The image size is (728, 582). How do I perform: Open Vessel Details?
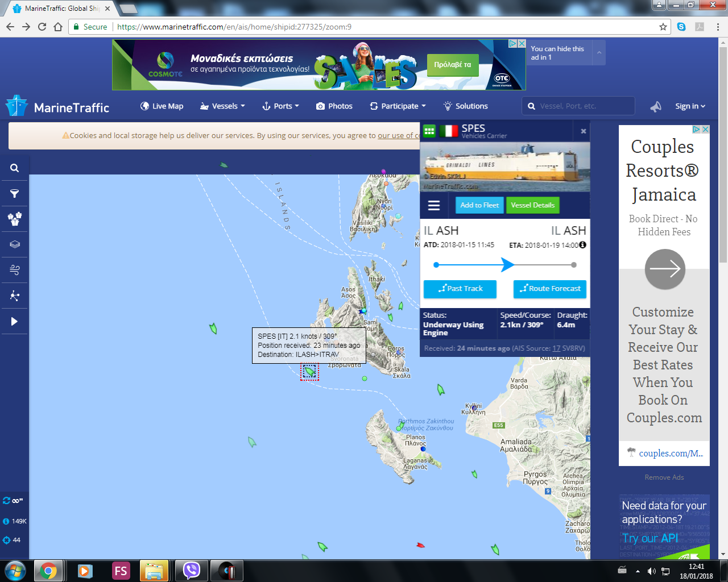click(532, 205)
